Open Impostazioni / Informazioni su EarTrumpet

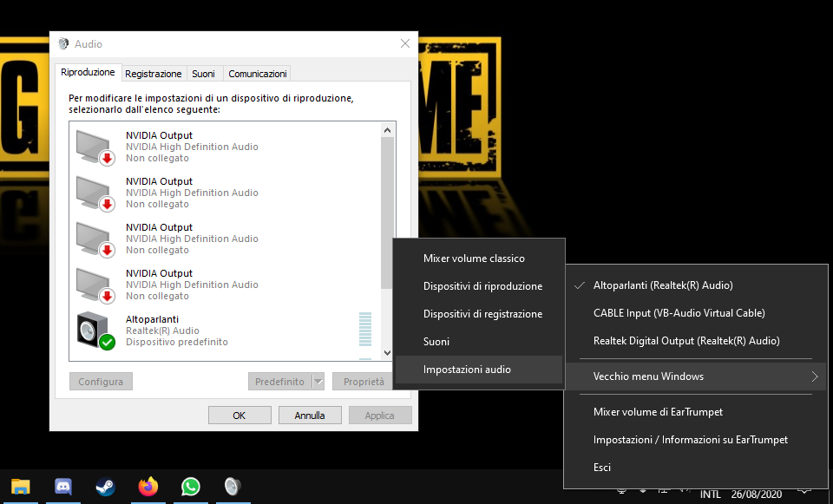coord(696,439)
